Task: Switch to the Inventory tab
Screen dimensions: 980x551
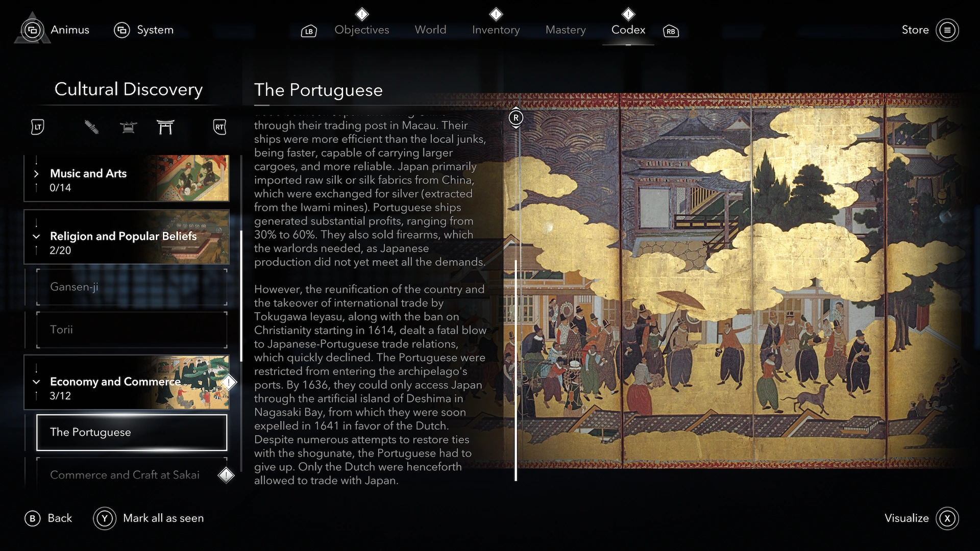Action: coord(496,30)
